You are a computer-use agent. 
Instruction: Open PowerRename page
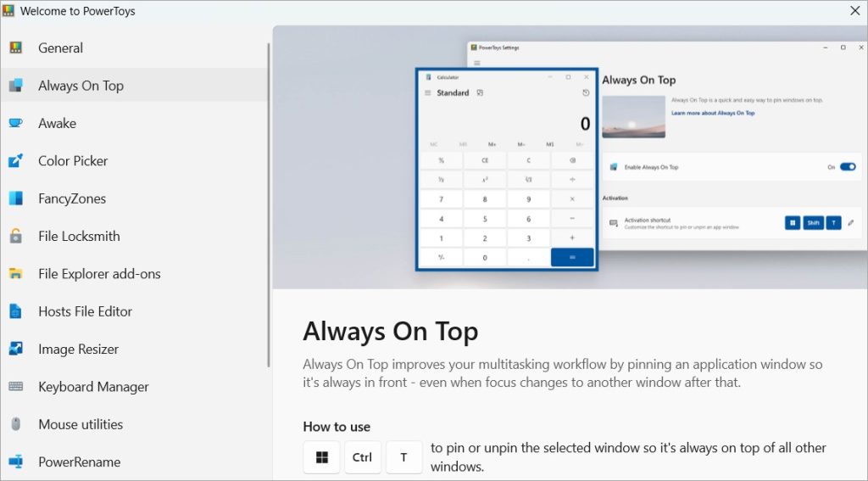coord(134,461)
